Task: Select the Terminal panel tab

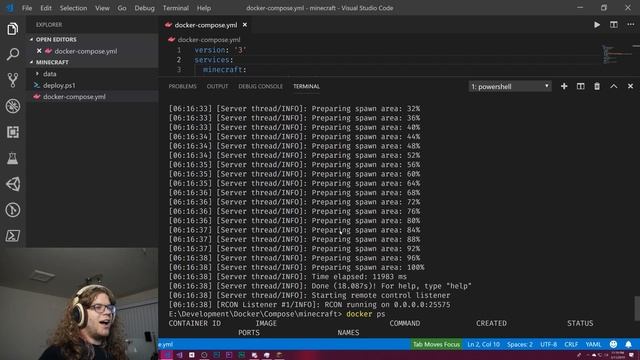Action: (306, 86)
